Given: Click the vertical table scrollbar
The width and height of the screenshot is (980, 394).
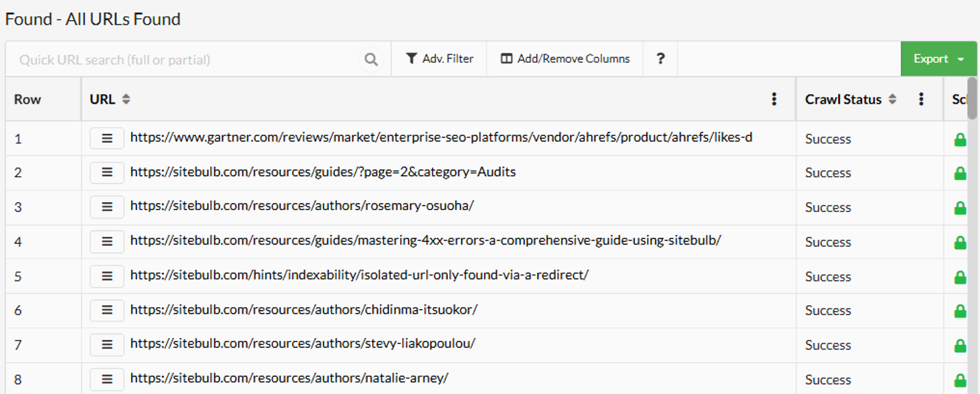Looking at the screenshot, I should (972, 98).
